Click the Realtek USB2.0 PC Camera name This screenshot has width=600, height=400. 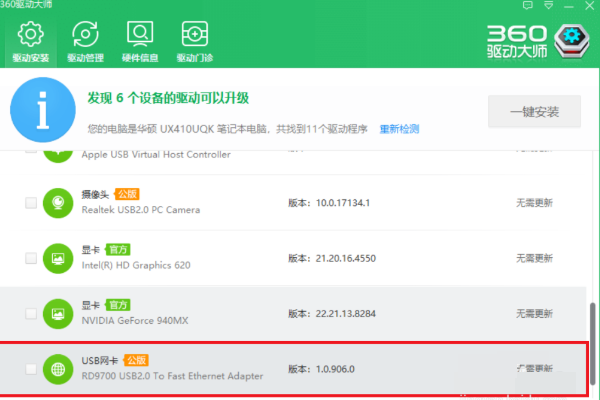click(141, 210)
